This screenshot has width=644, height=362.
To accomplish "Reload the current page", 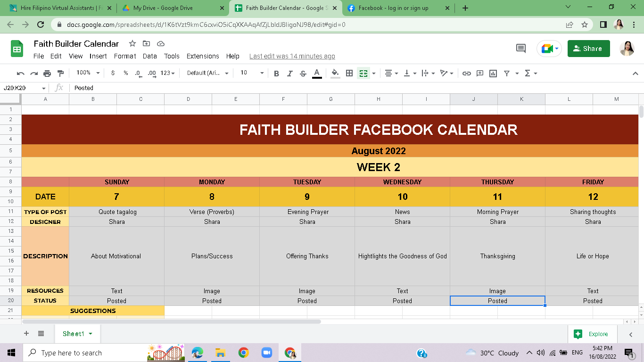I will coord(41,25).
